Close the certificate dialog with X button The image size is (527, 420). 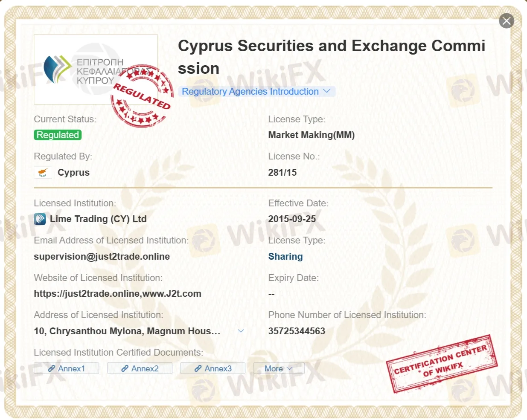[x=507, y=20]
